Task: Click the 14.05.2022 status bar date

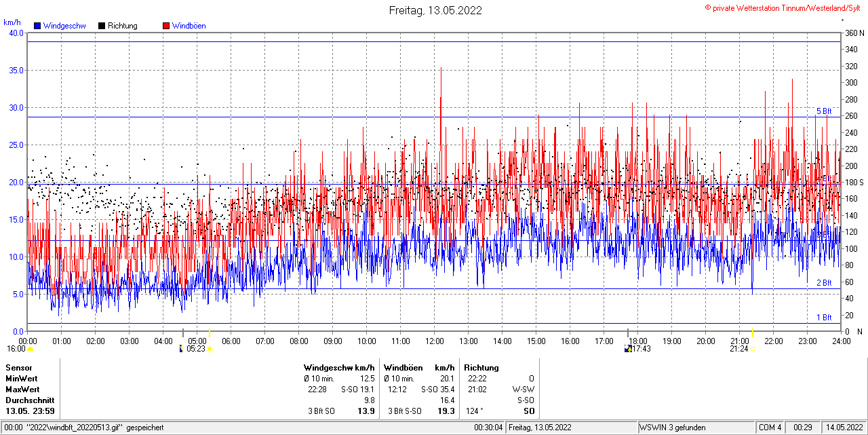Action: tap(844, 428)
